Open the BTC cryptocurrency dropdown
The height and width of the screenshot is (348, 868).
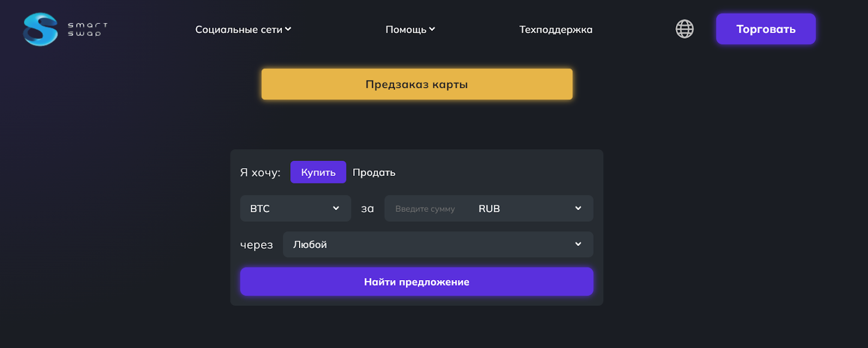point(295,208)
